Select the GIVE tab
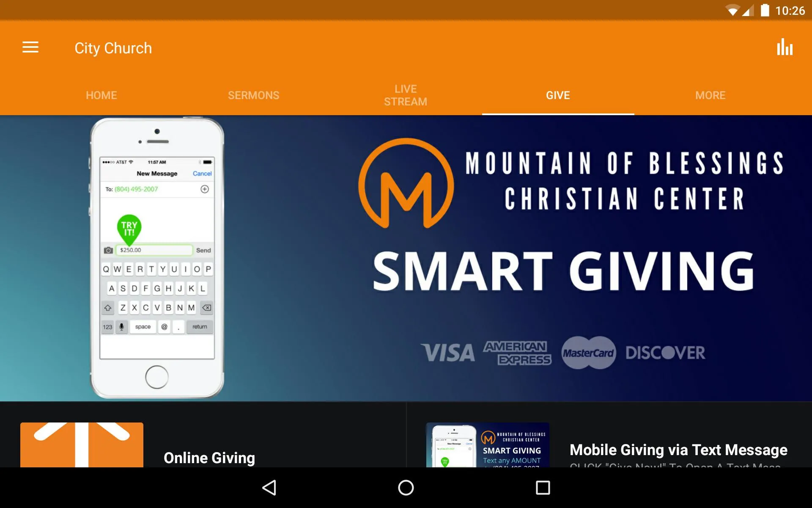Image resolution: width=812 pixels, height=508 pixels. click(x=558, y=95)
